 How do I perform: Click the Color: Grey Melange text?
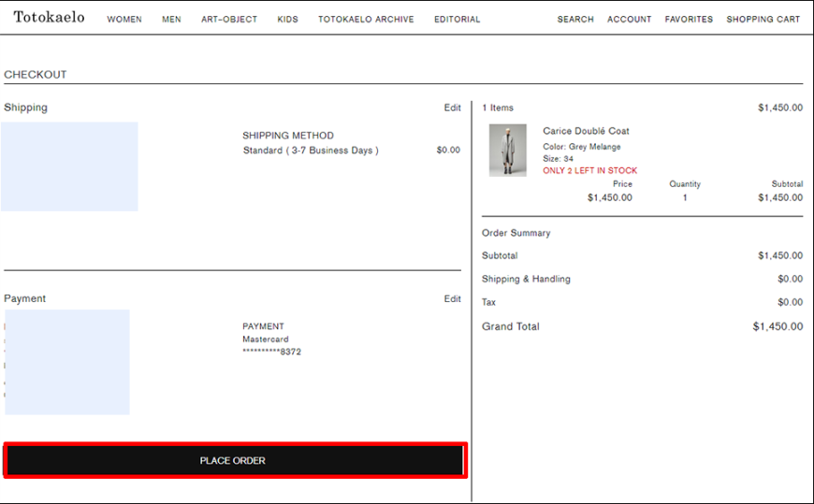tap(581, 147)
